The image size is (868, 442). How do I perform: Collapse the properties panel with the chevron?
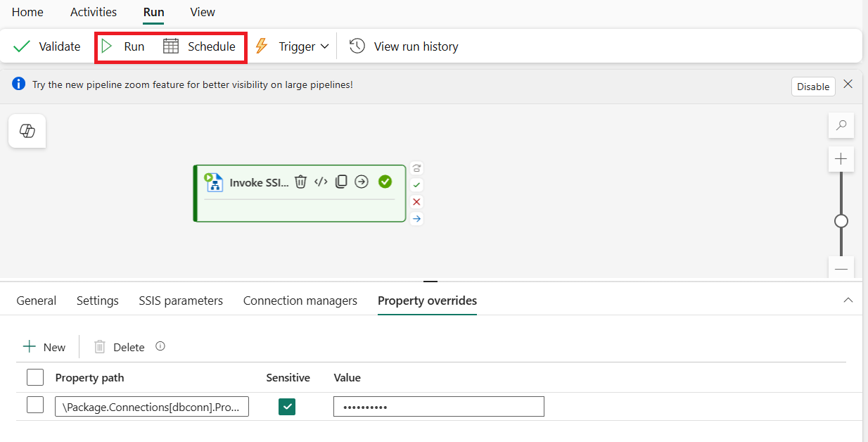click(848, 299)
